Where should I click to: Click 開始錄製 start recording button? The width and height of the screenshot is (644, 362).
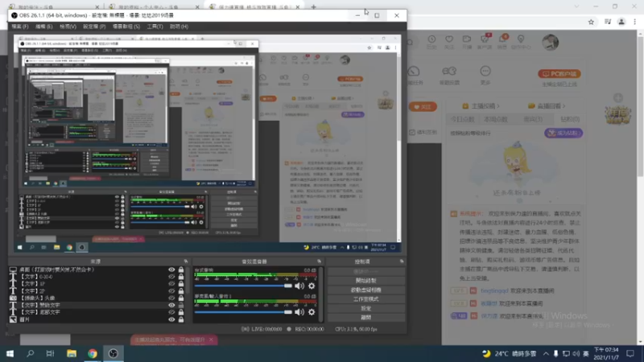click(x=366, y=281)
